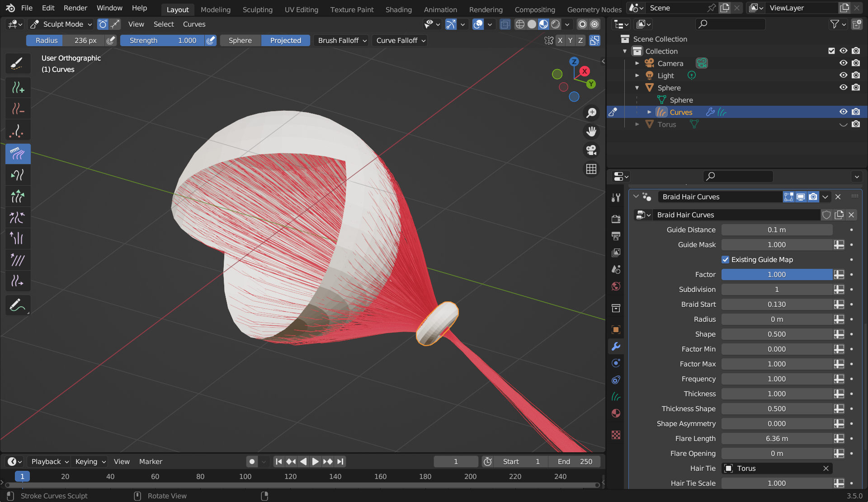Open the Physics properties tab
The width and height of the screenshot is (868, 502).
click(x=616, y=363)
